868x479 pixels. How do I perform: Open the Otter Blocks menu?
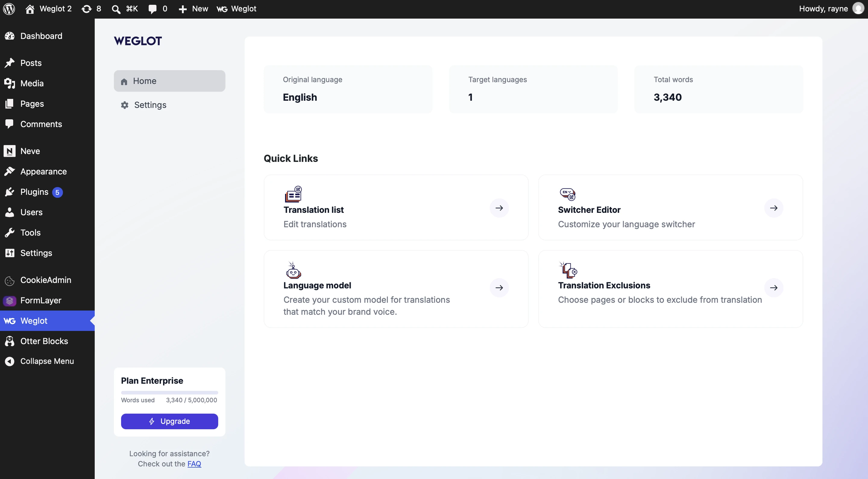coord(47,341)
